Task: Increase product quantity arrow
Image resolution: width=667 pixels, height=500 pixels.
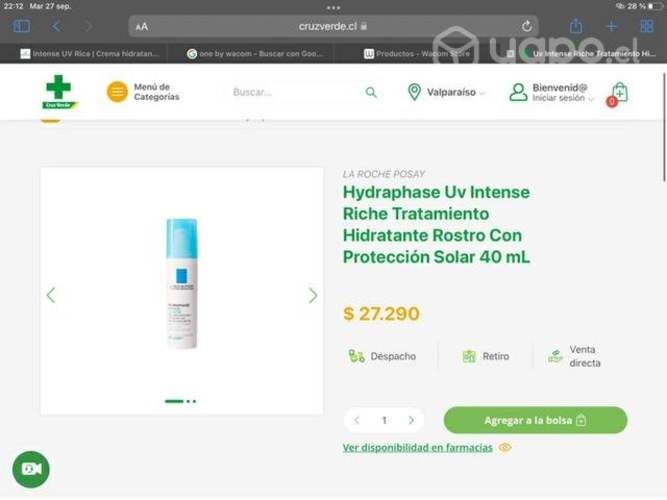Action: [411, 420]
